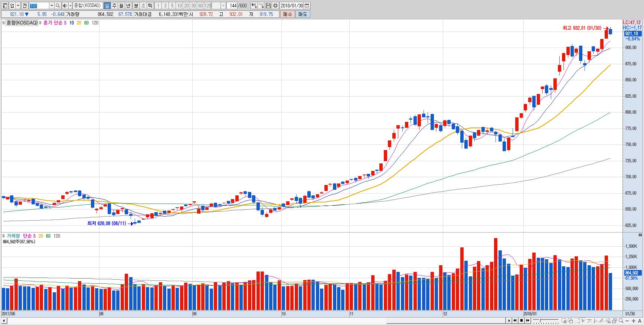Expand the dropdown beside the speaker icon

point(70,6)
